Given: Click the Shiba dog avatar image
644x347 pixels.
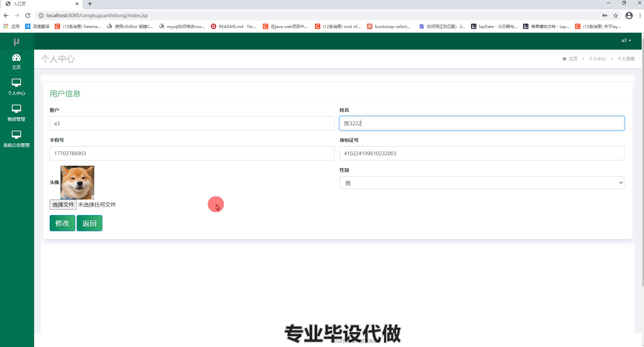Looking at the screenshot, I should (x=77, y=183).
